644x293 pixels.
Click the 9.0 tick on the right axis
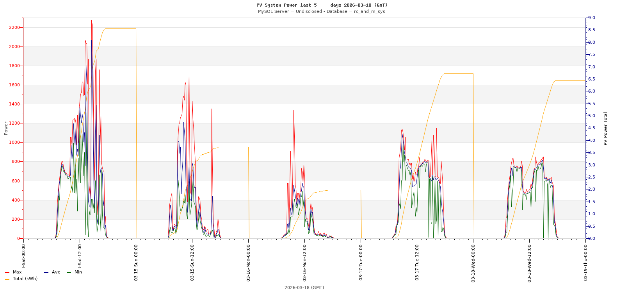click(x=591, y=18)
